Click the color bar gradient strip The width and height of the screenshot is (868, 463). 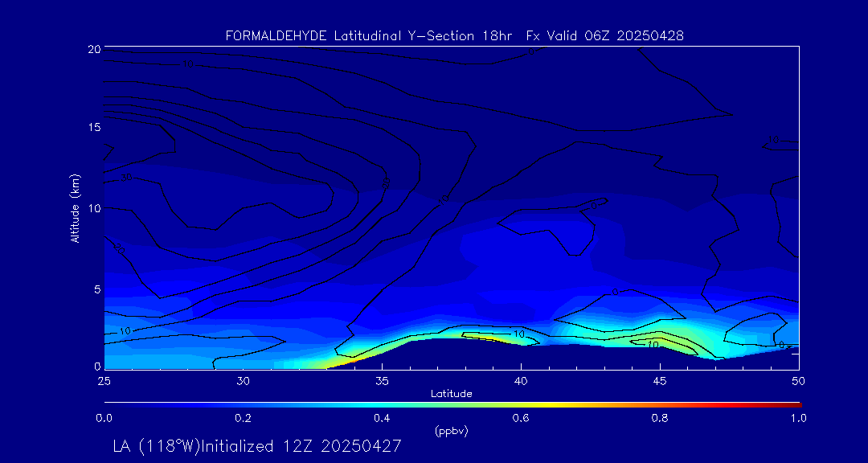point(452,405)
